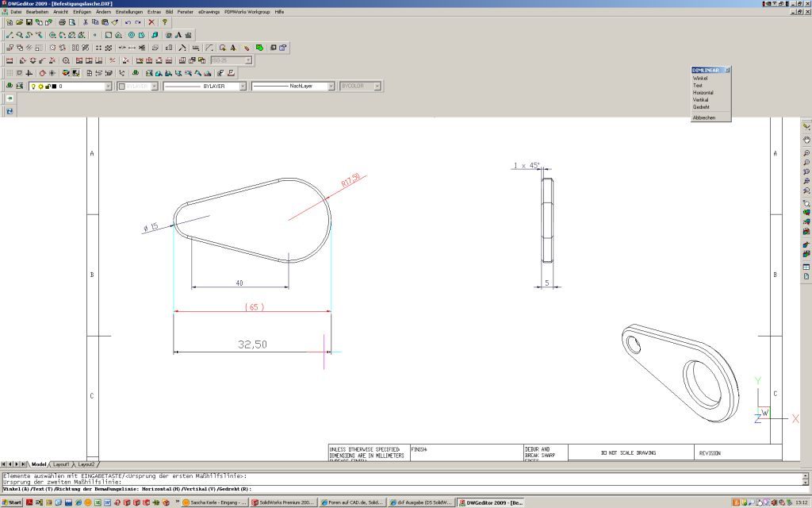Click the command history scrollbar down arrow

click(806, 482)
